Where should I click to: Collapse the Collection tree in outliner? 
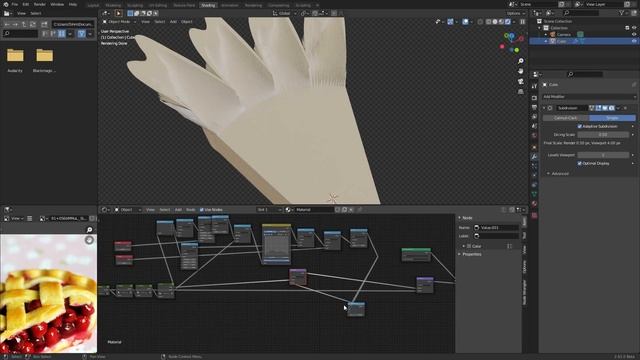point(540,28)
